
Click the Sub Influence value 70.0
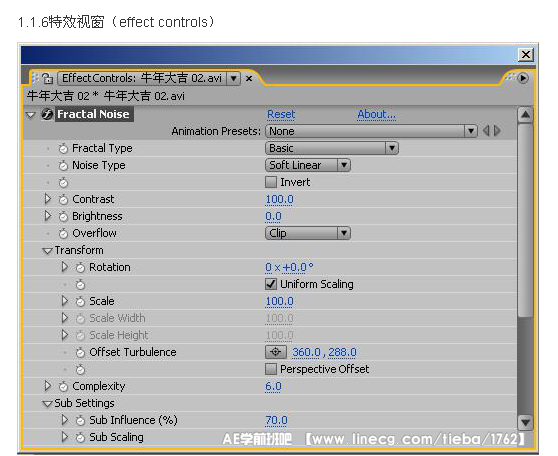click(x=277, y=420)
